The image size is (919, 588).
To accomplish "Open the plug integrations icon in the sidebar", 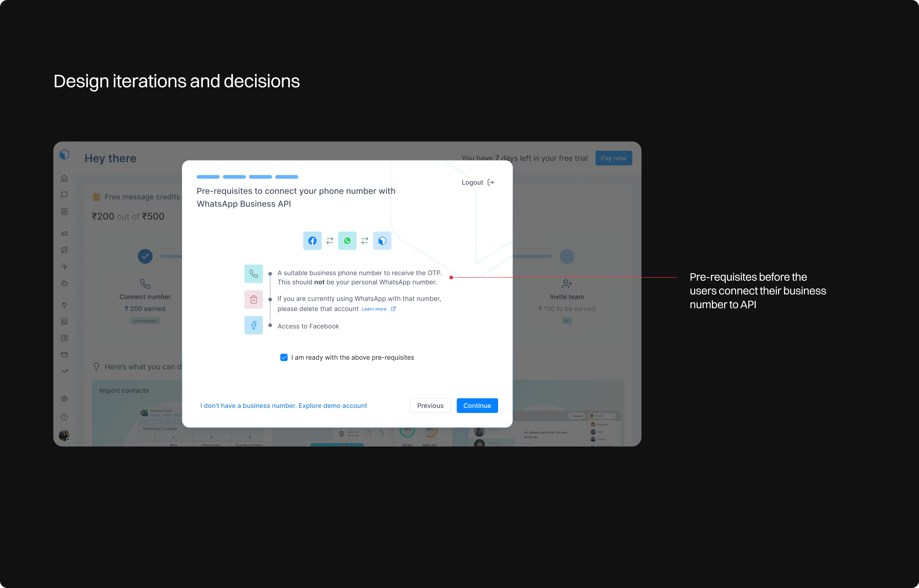I will (65, 305).
